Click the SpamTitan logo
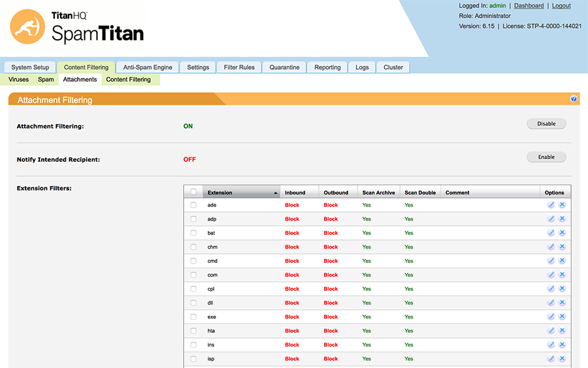Image resolution: width=588 pixels, height=368 pixels. [x=77, y=27]
